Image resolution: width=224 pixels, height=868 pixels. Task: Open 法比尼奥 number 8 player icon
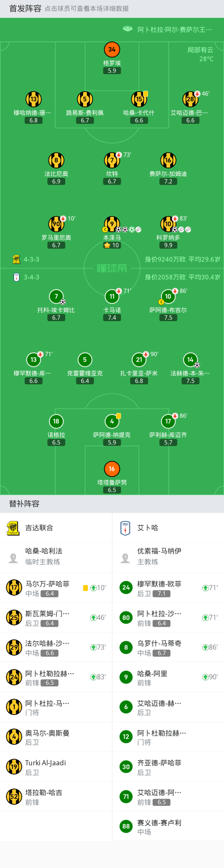pyautogui.click(x=56, y=160)
